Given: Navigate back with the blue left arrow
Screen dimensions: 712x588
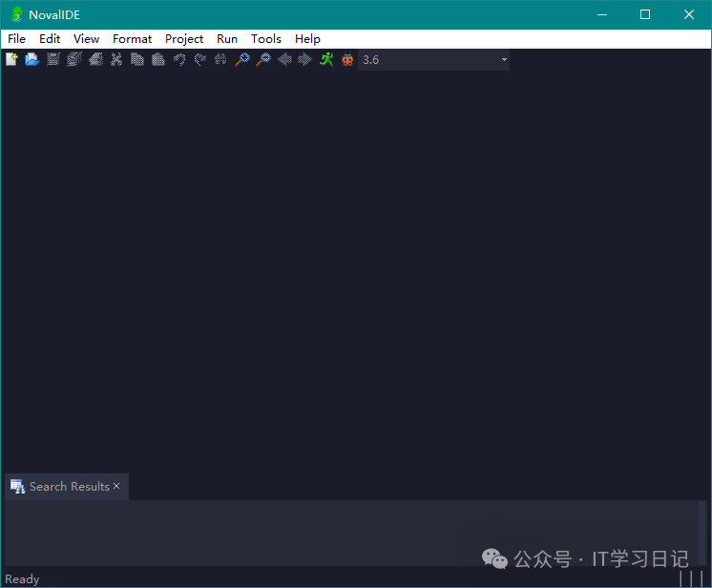Looking at the screenshot, I should [x=284, y=59].
